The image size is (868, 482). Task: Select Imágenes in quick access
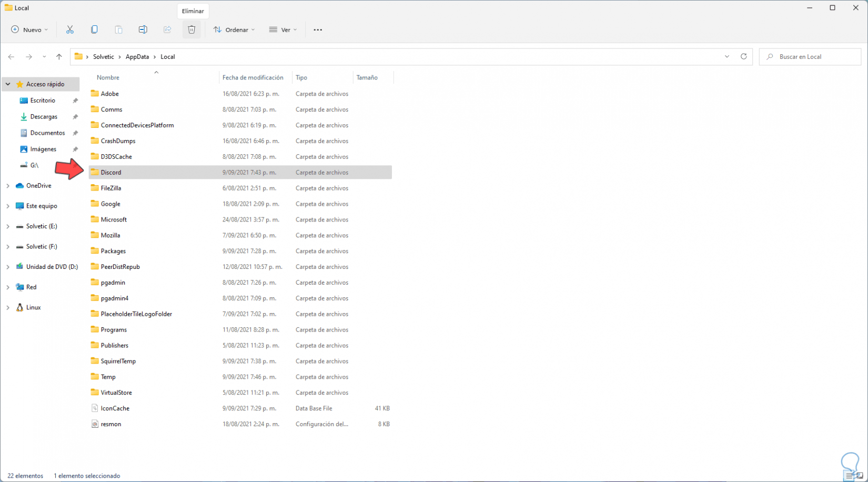coord(43,149)
